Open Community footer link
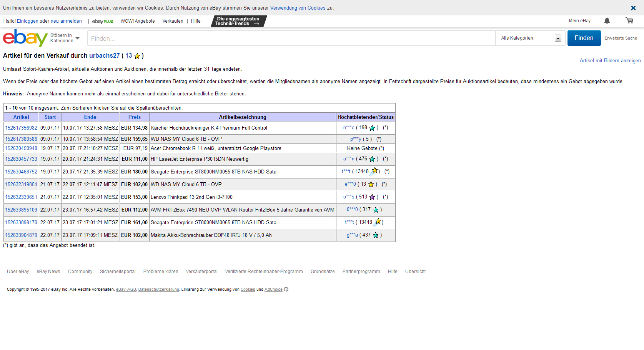Image resolution: width=644 pixels, height=350 pixels. click(x=80, y=272)
